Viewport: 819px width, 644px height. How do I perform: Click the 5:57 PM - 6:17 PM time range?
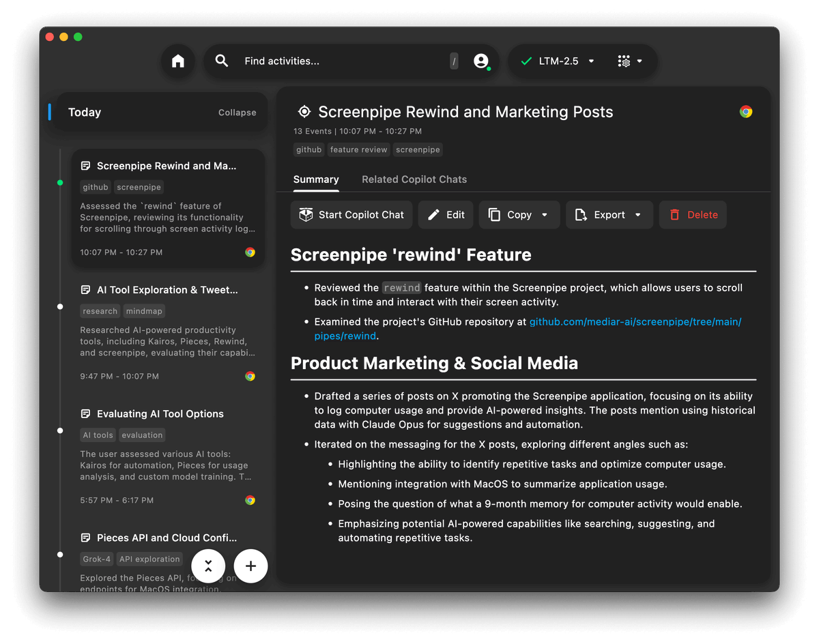click(117, 500)
